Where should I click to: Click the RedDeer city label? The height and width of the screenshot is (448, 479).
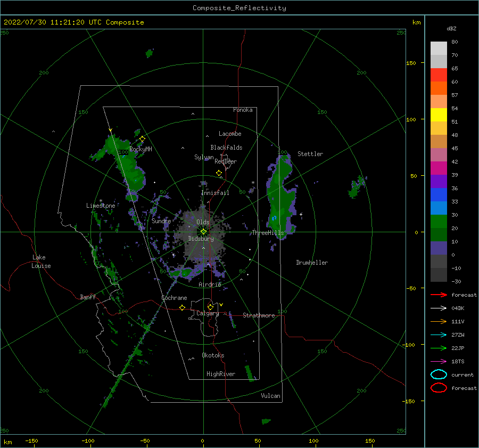pyautogui.click(x=226, y=161)
